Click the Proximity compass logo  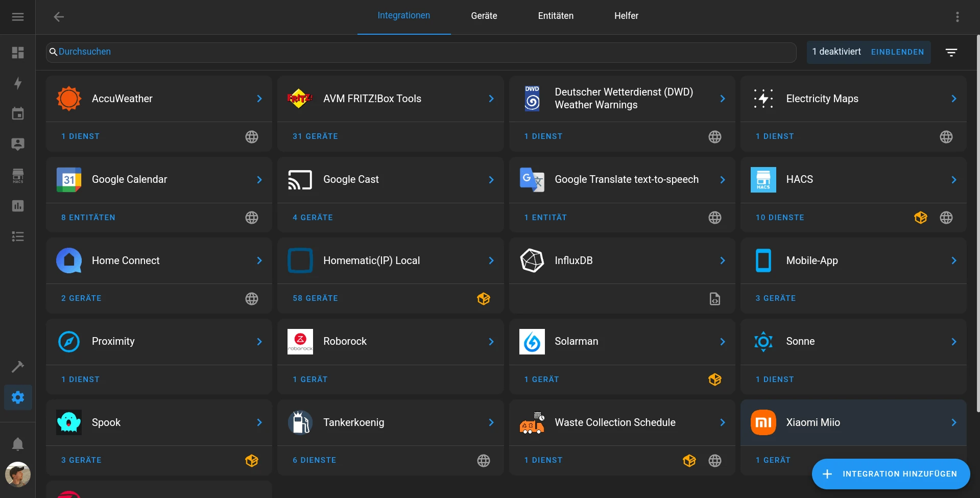pos(69,342)
